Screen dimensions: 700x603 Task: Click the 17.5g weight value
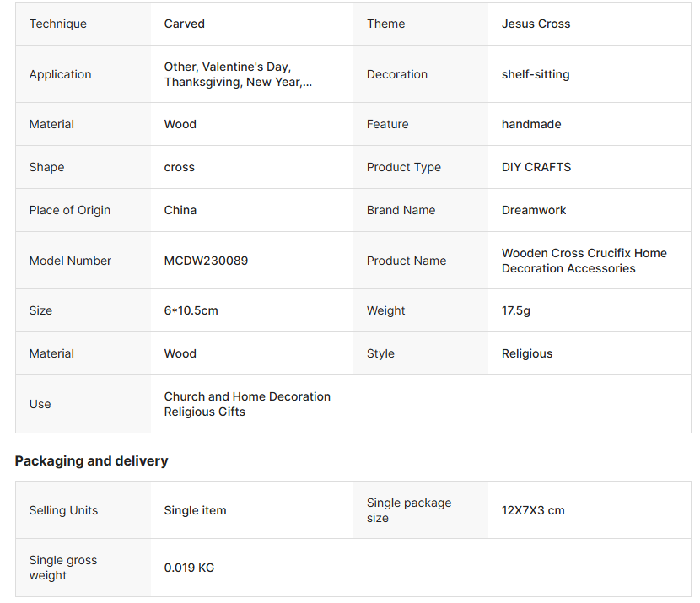516,310
